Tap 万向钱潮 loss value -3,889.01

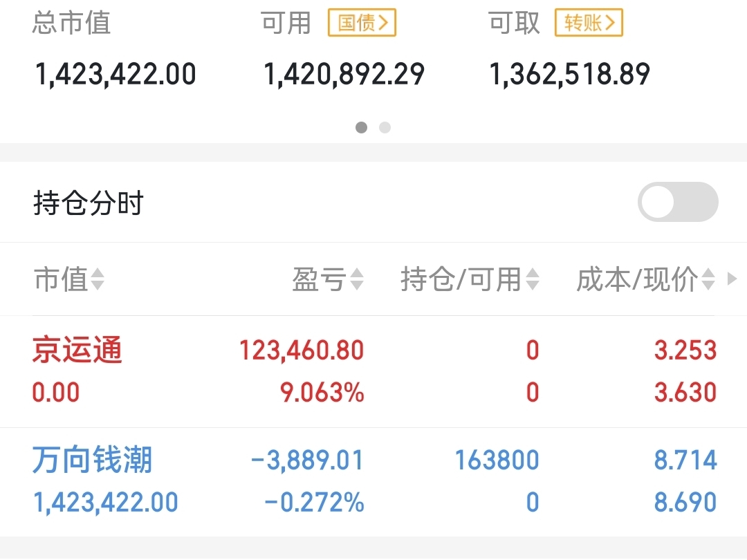(307, 460)
